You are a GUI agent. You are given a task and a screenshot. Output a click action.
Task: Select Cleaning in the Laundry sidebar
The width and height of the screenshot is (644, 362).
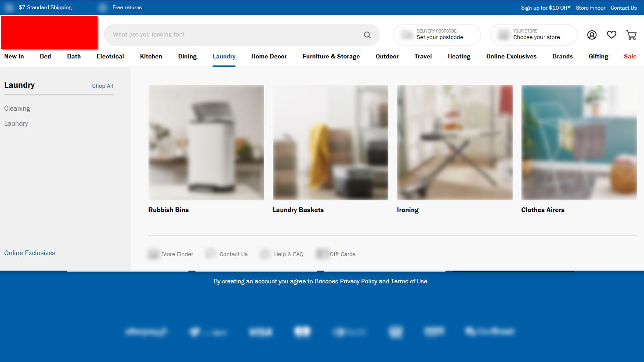tap(17, 109)
